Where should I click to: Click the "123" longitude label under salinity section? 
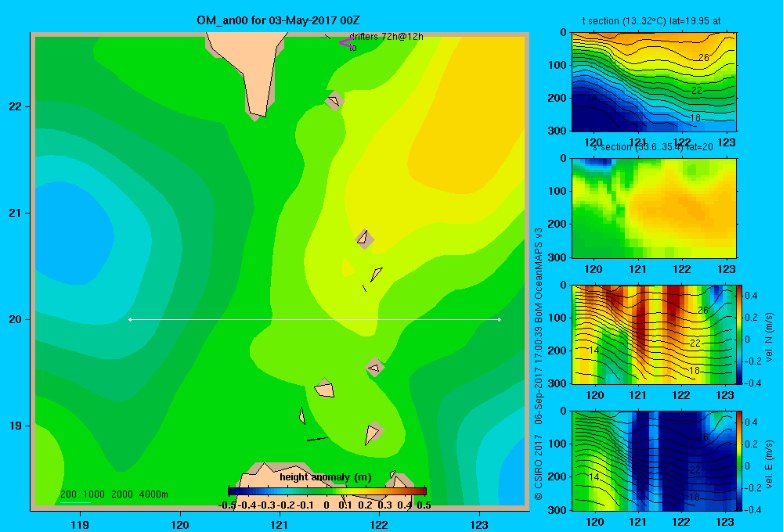coord(726,269)
